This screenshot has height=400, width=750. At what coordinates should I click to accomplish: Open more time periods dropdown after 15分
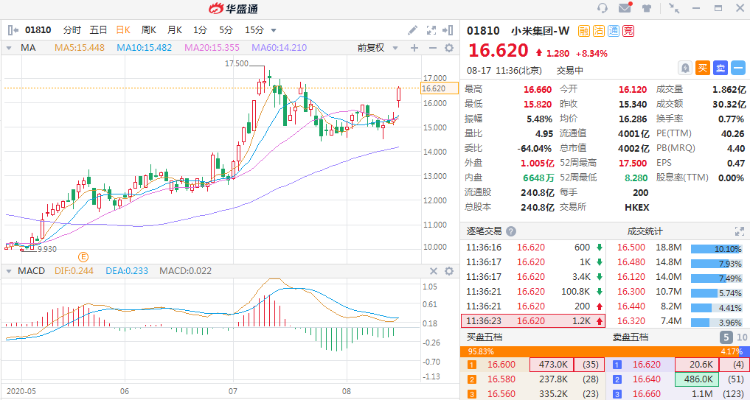(x=274, y=31)
